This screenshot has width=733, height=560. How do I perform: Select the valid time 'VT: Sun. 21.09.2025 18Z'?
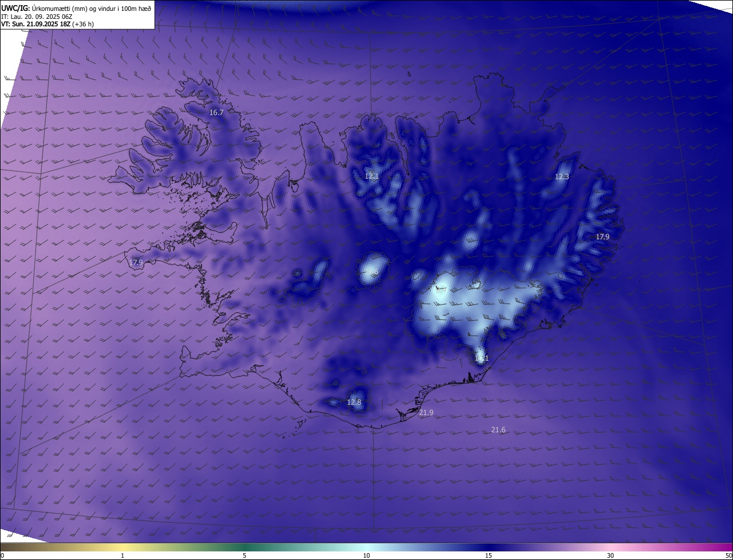[36, 24]
